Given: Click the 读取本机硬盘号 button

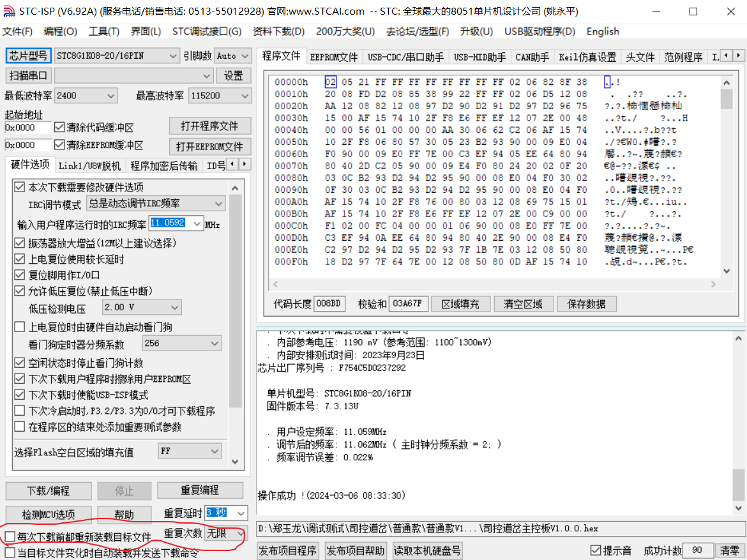Looking at the screenshot, I should [x=427, y=550].
